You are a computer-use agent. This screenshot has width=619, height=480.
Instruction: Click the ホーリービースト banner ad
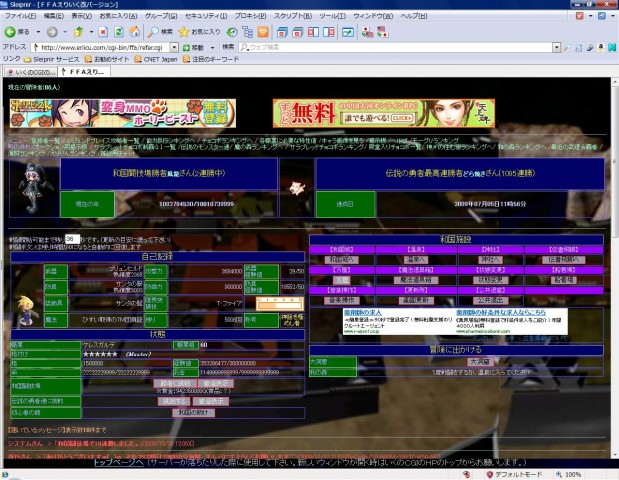tap(123, 113)
